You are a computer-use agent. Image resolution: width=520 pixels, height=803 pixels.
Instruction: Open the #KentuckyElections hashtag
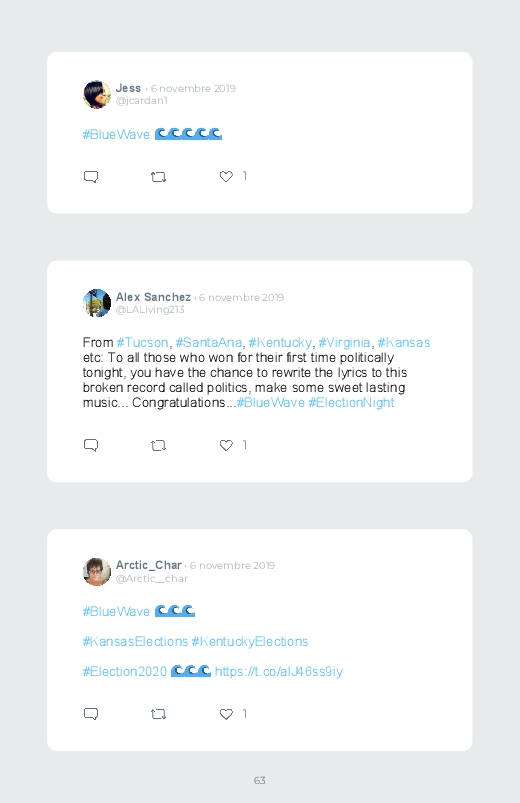[x=249, y=641]
